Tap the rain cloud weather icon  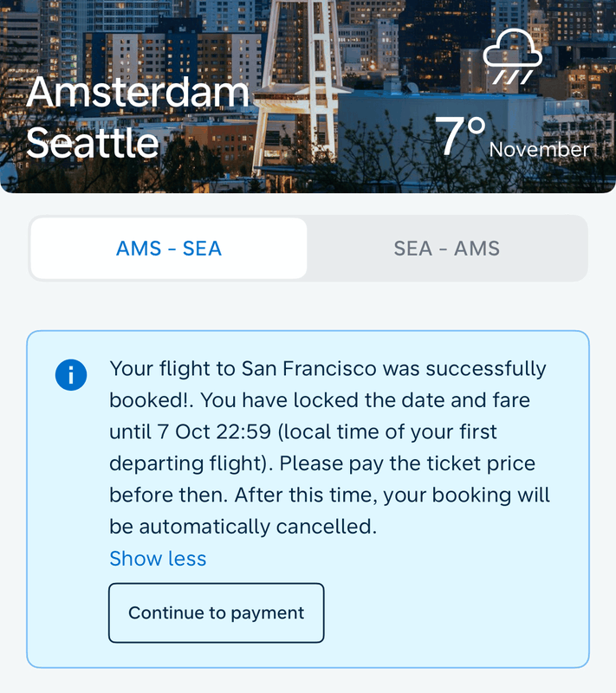[512, 57]
